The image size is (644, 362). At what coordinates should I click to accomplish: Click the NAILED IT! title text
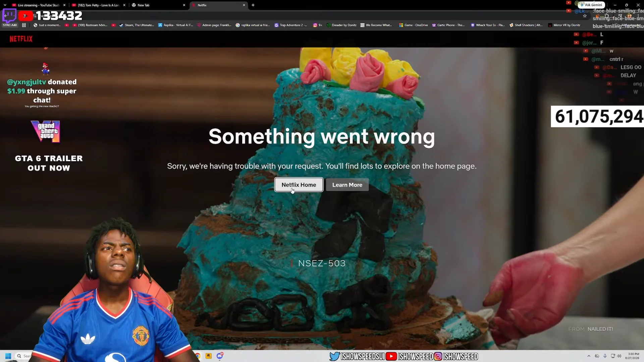600,329
